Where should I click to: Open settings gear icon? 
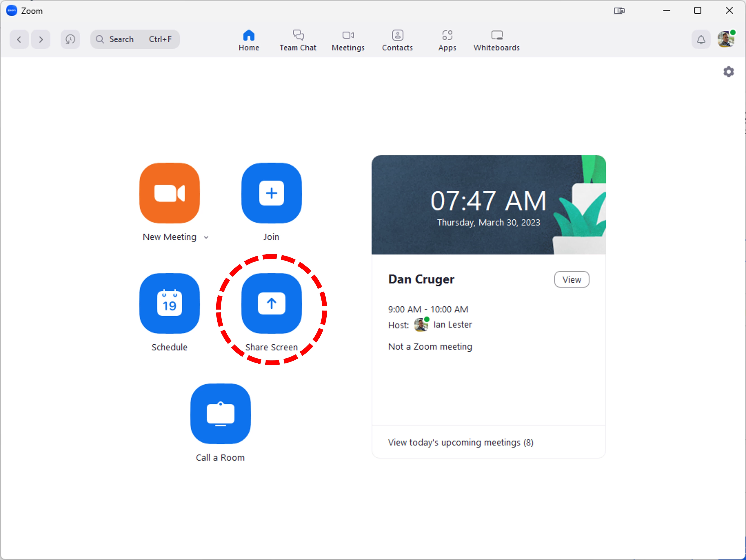click(x=728, y=72)
